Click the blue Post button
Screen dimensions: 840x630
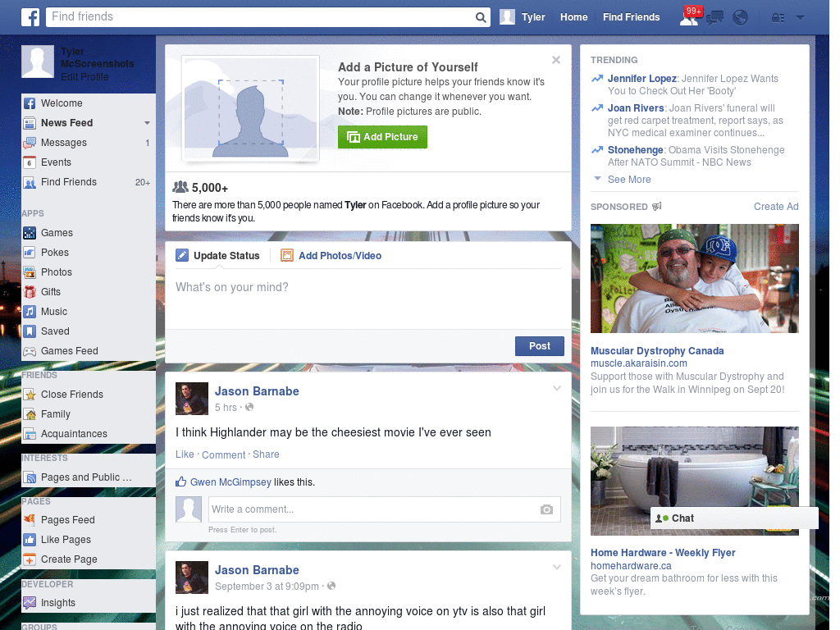click(x=540, y=346)
